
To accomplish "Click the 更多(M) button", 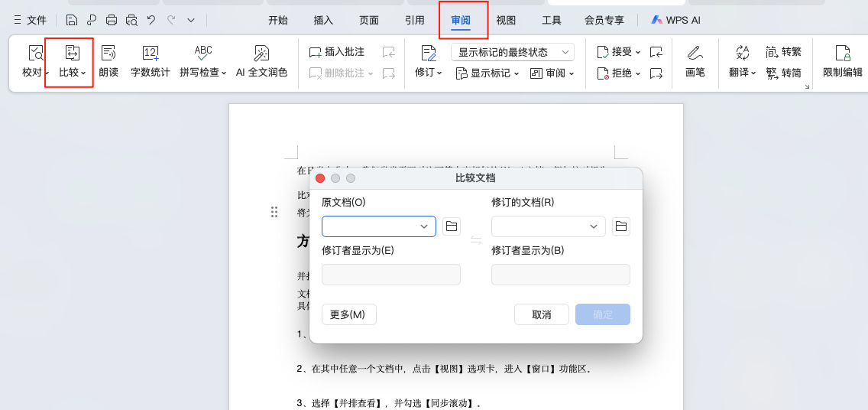I will point(348,314).
